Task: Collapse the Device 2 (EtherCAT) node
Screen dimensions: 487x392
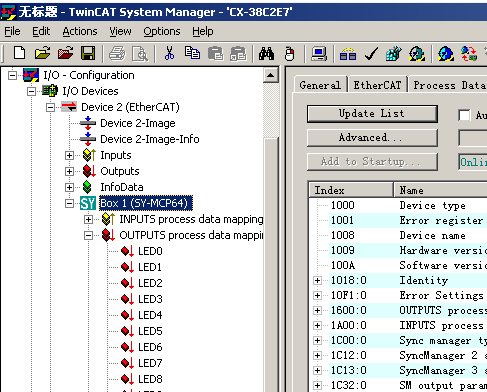Action: [50, 107]
